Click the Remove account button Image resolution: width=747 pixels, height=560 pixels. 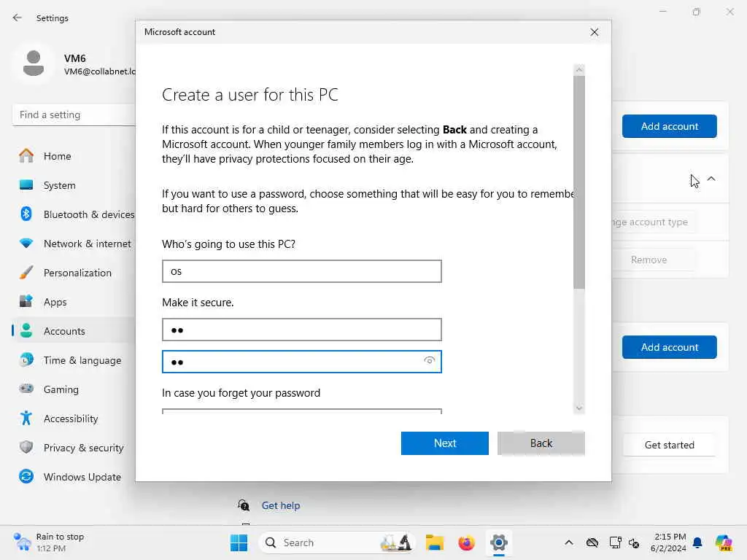click(649, 260)
